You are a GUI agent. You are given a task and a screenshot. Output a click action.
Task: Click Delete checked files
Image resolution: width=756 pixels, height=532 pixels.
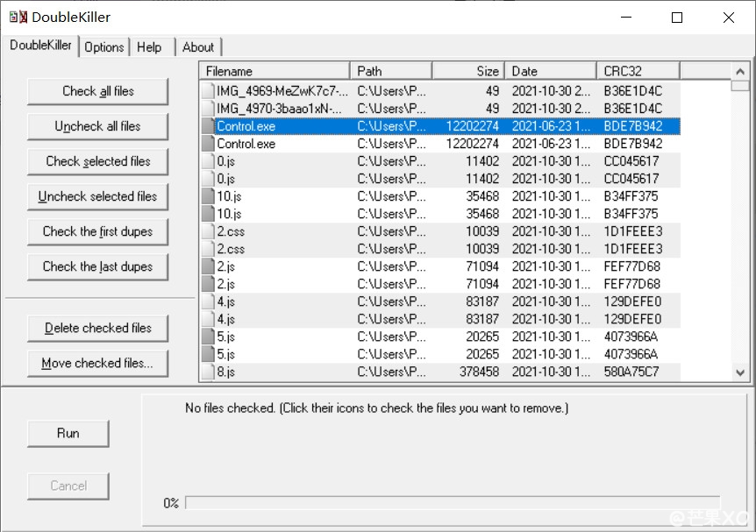click(x=98, y=328)
